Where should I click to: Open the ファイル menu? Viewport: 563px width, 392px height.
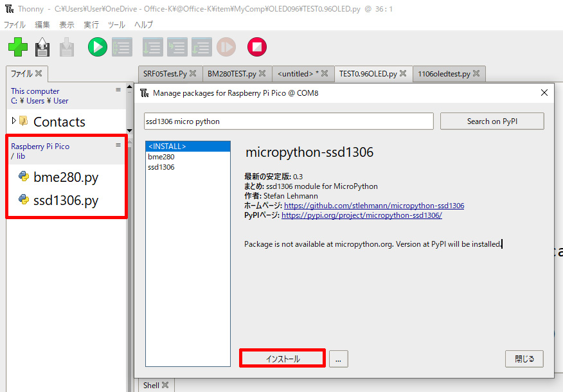[15, 24]
